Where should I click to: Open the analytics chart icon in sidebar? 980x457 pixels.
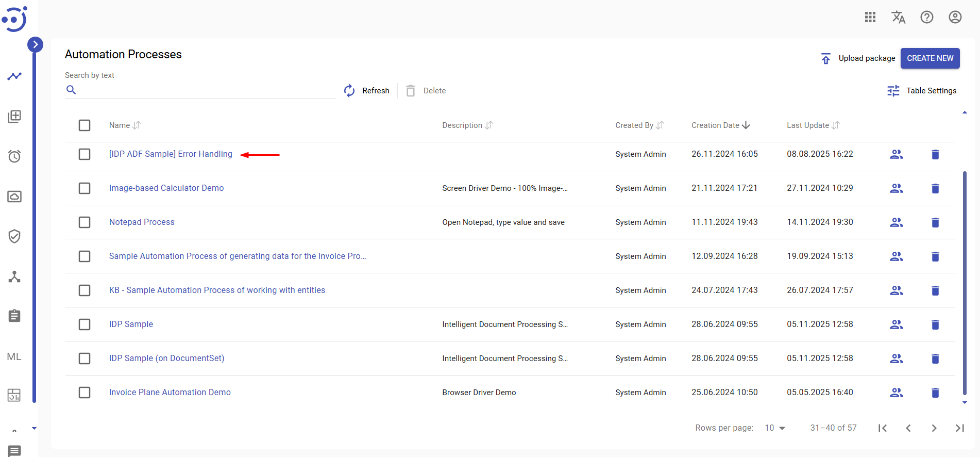pyautogui.click(x=14, y=76)
